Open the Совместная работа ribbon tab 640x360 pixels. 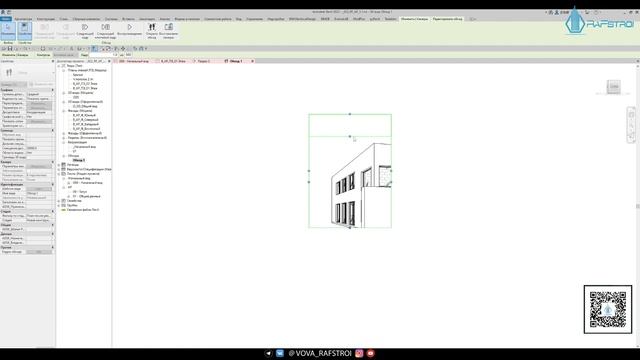218,19
